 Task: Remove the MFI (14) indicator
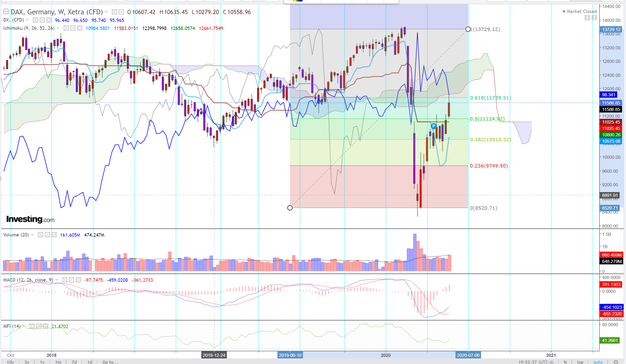click(46, 326)
